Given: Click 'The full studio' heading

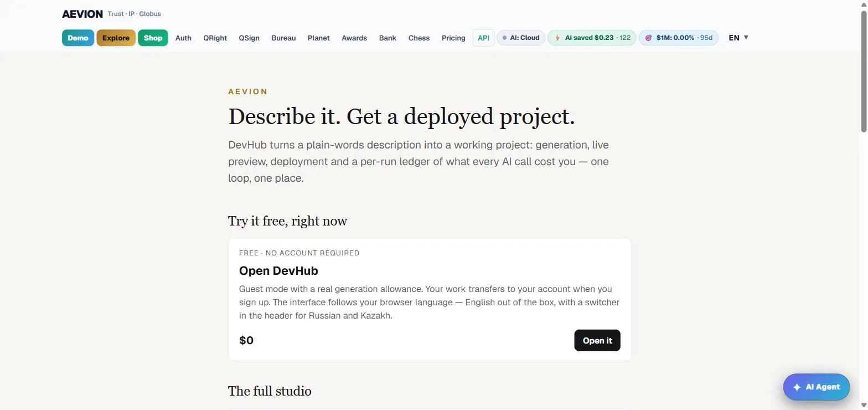Looking at the screenshot, I should pyautogui.click(x=270, y=391).
